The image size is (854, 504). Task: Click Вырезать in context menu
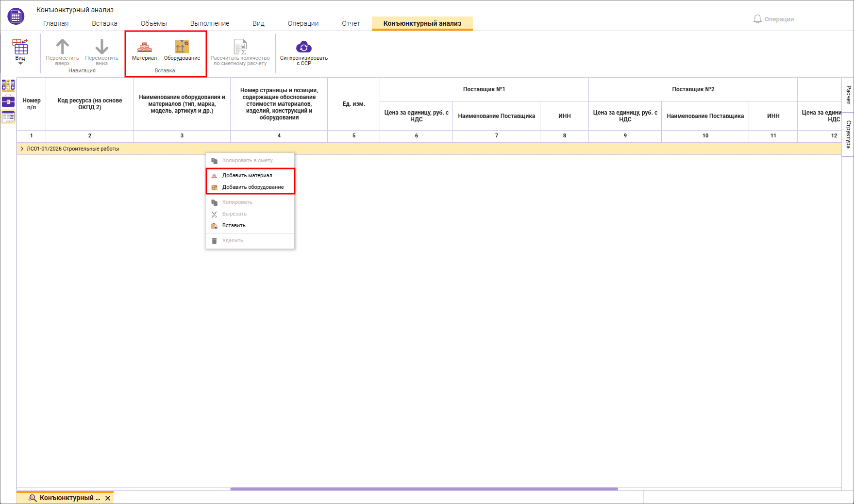[x=250, y=214]
